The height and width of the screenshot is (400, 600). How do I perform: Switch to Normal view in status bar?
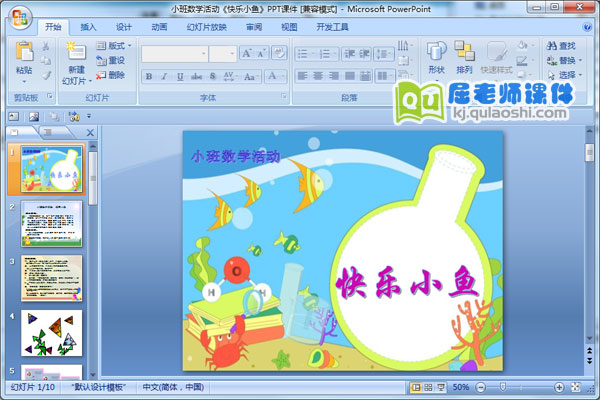(x=416, y=387)
